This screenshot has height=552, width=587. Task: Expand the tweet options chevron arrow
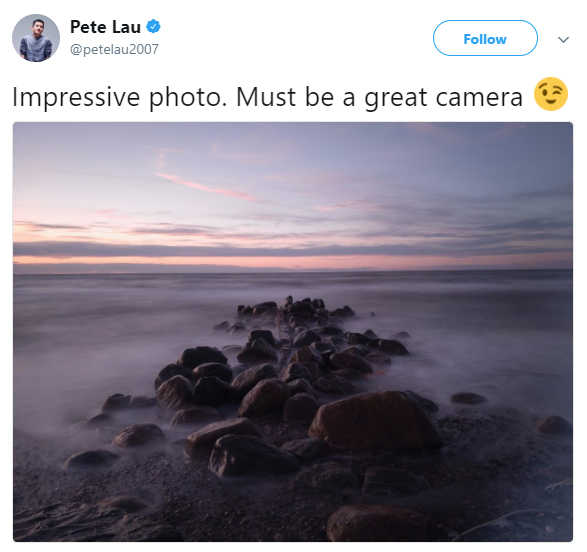563,39
